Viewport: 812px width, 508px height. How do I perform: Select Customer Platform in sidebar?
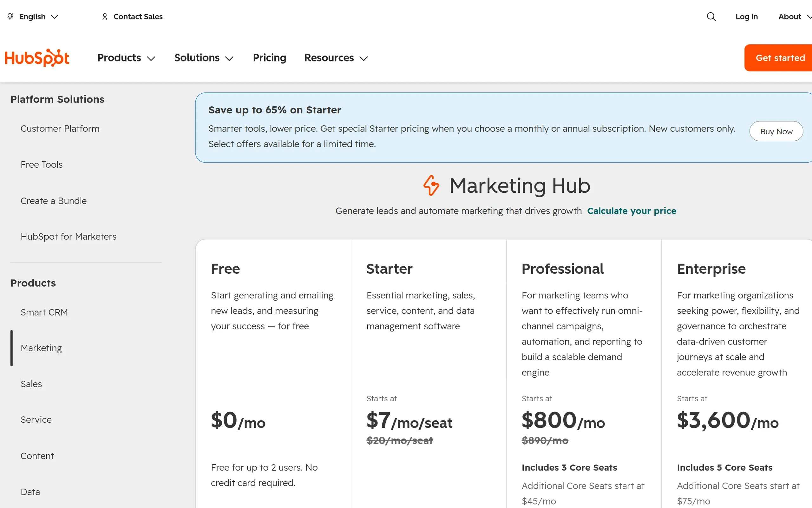coord(60,128)
